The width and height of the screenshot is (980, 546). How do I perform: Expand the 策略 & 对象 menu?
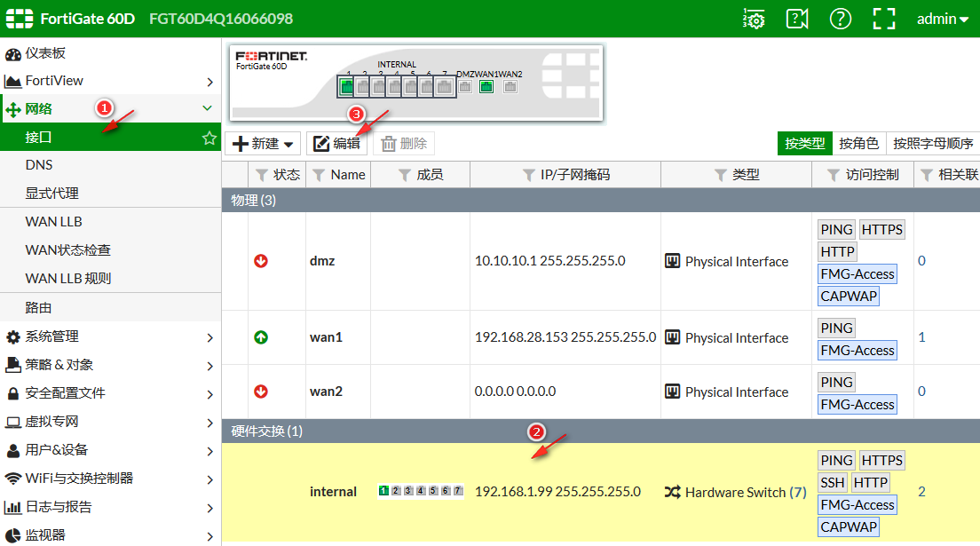pyautogui.click(x=111, y=365)
